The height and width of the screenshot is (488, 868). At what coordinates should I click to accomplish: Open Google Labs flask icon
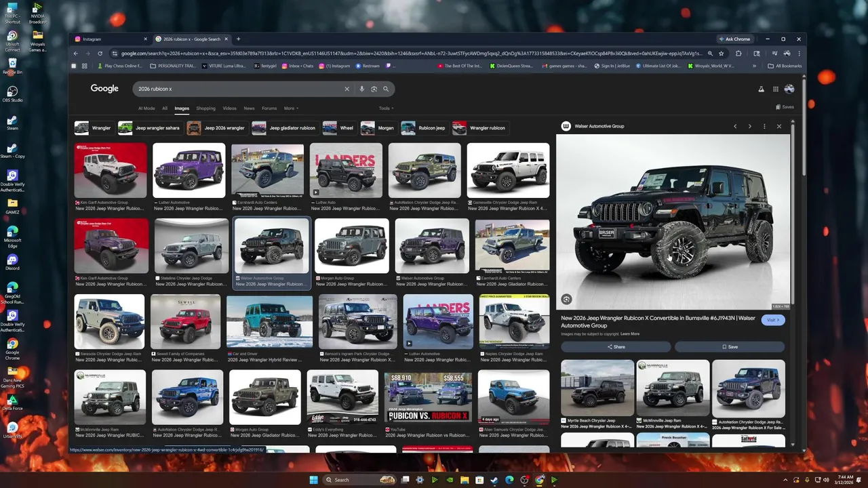[761, 89]
